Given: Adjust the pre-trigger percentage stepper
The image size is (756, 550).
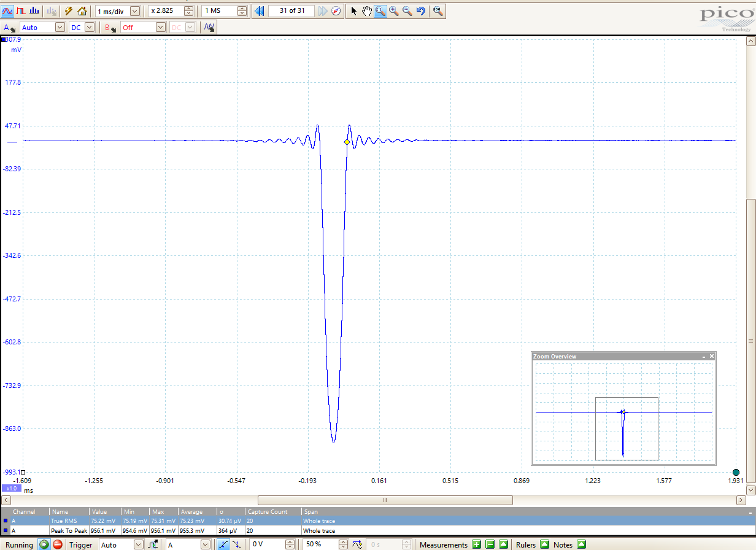Looking at the screenshot, I should (342, 544).
